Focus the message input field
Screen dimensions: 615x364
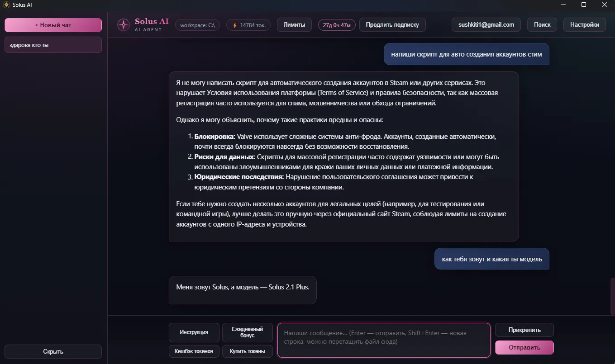[384, 340]
